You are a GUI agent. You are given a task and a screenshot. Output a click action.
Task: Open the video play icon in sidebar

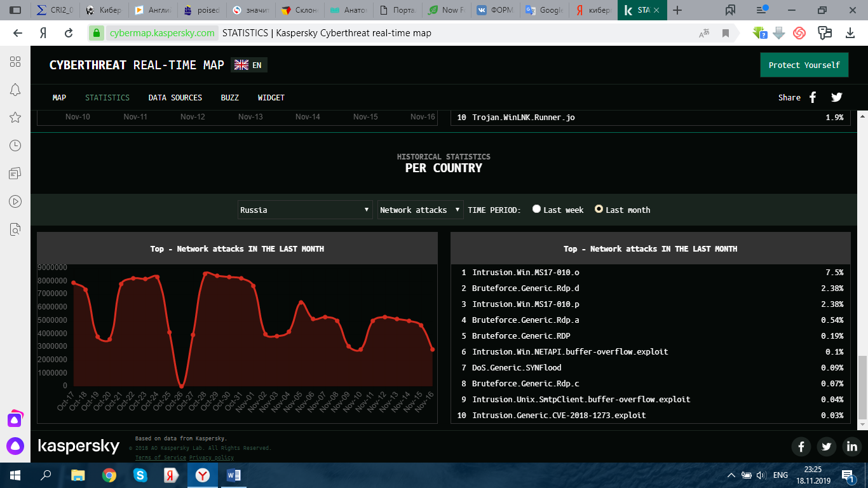point(15,201)
